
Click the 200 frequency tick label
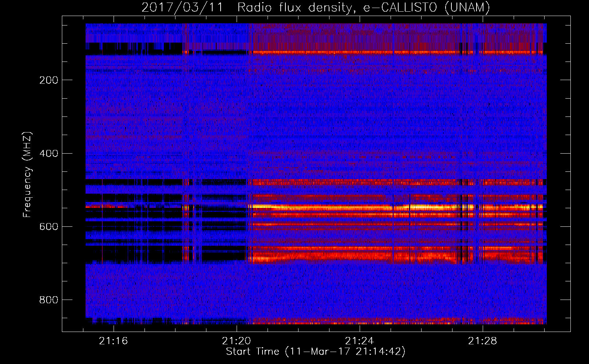pos(49,80)
